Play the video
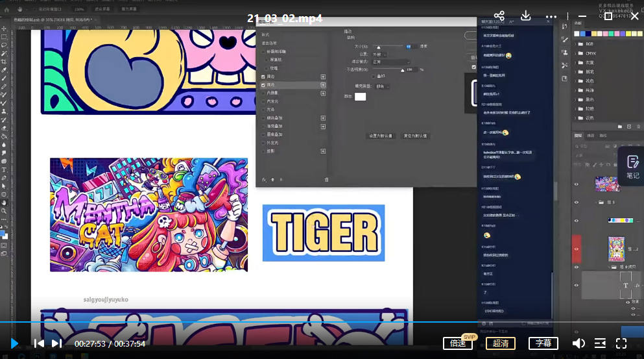Image resolution: width=644 pixels, height=359 pixels. [14, 343]
